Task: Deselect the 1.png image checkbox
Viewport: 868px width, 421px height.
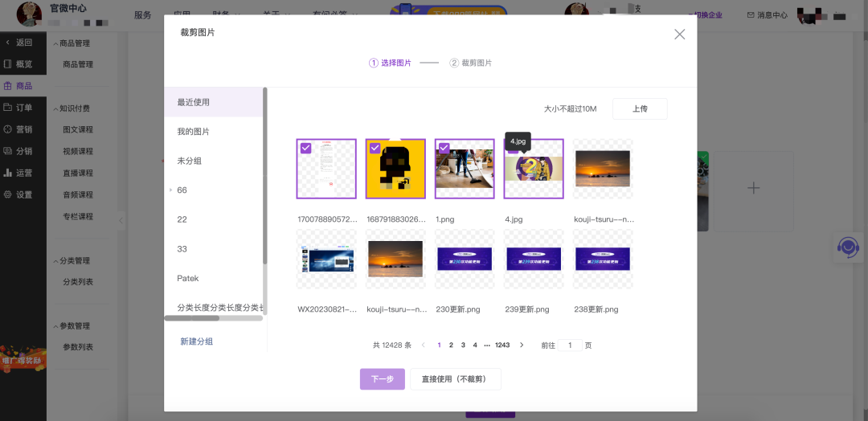Action: pyautogui.click(x=444, y=148)
